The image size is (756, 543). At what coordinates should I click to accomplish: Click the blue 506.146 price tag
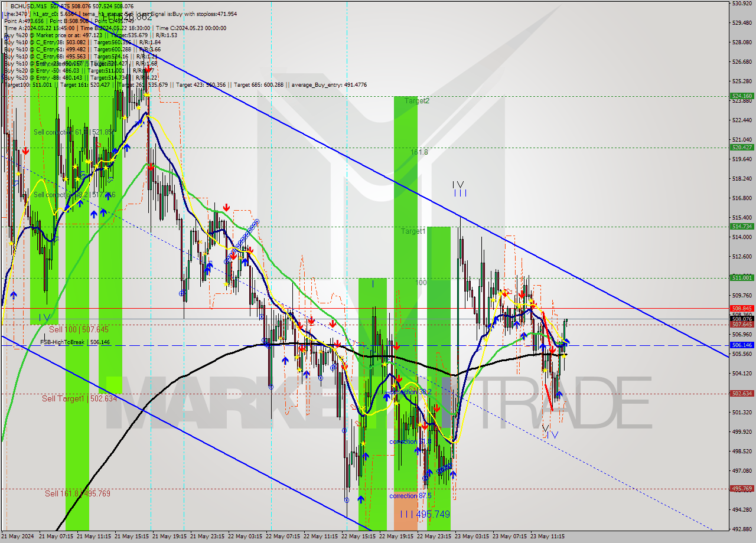[x=742, y=345]
